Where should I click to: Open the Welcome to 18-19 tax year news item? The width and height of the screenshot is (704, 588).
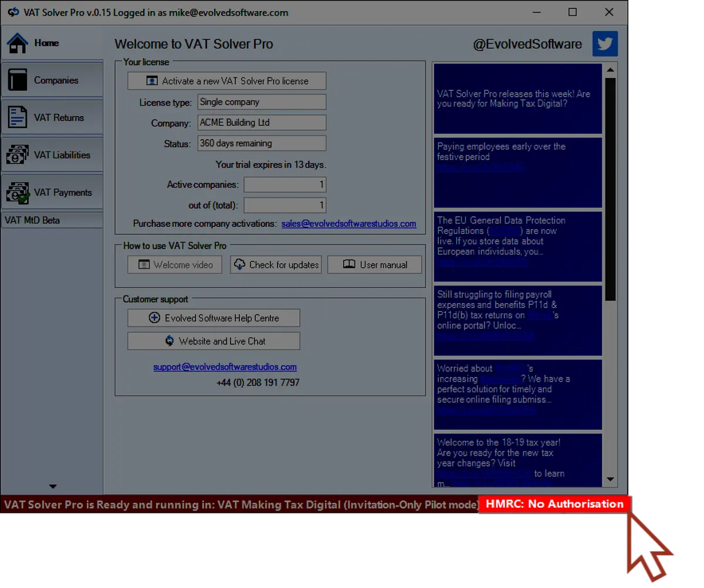(x=517, y=460)
